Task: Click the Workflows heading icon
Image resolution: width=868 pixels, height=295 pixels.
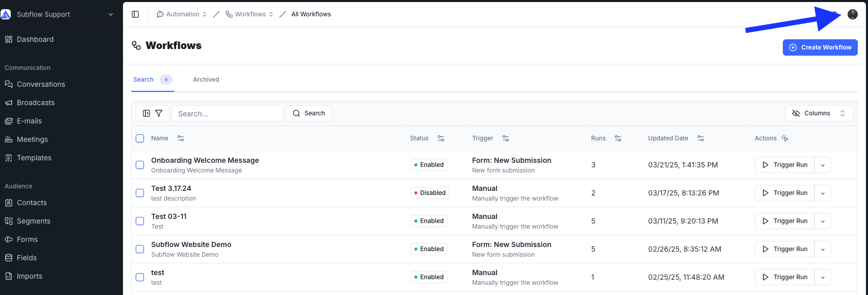Action: 136,45
